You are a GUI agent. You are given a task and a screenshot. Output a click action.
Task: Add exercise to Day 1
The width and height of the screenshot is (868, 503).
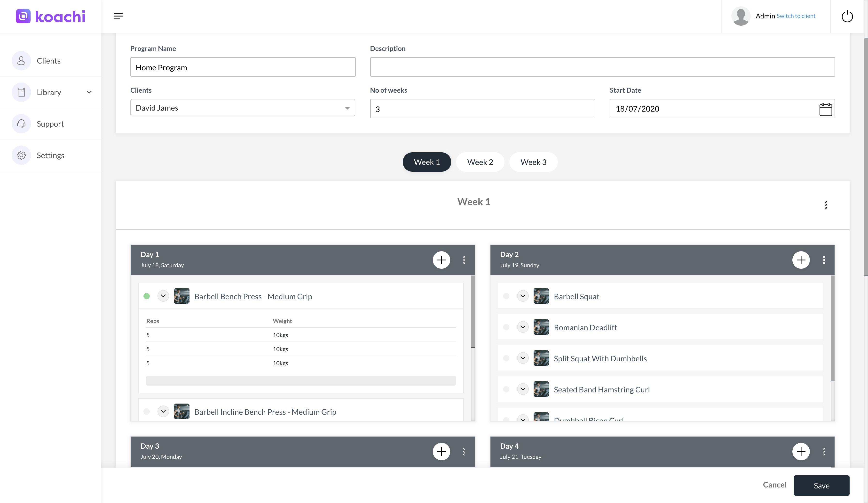click(441, 260)
